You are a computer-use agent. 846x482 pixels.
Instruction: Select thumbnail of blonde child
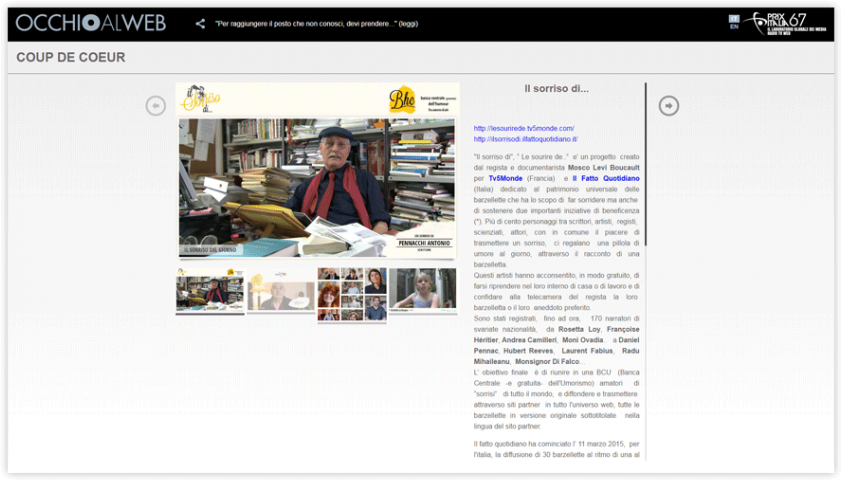422,290
